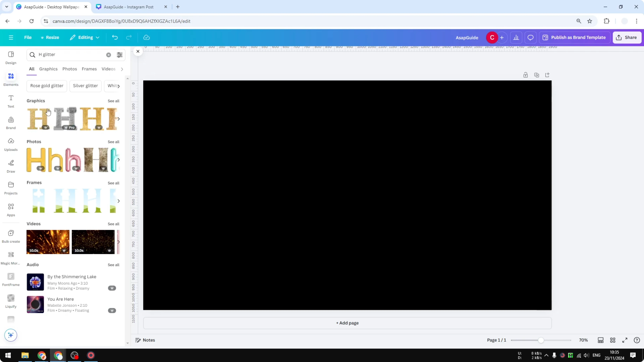Open Uploads from the left sidebar
Viewport: 644px width, 362px height.
[x=11, y=144]
